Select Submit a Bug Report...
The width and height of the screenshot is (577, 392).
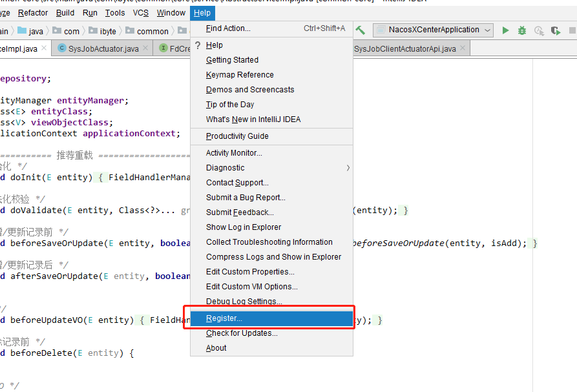(x=271, y=198)
